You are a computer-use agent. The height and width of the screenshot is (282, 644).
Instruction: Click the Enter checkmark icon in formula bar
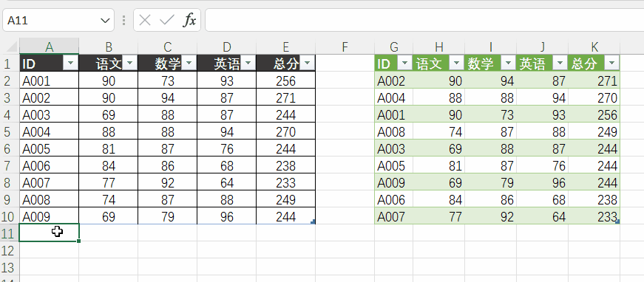(x=167, y=20)
